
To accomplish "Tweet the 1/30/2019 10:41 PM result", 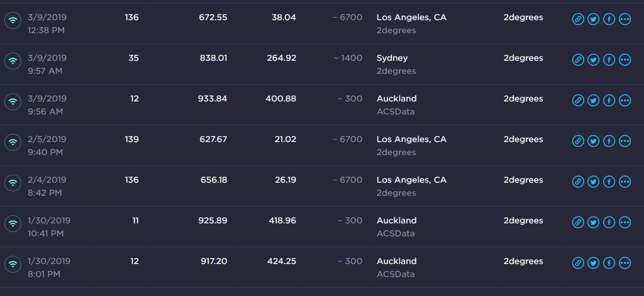I will tap(594, 223).
